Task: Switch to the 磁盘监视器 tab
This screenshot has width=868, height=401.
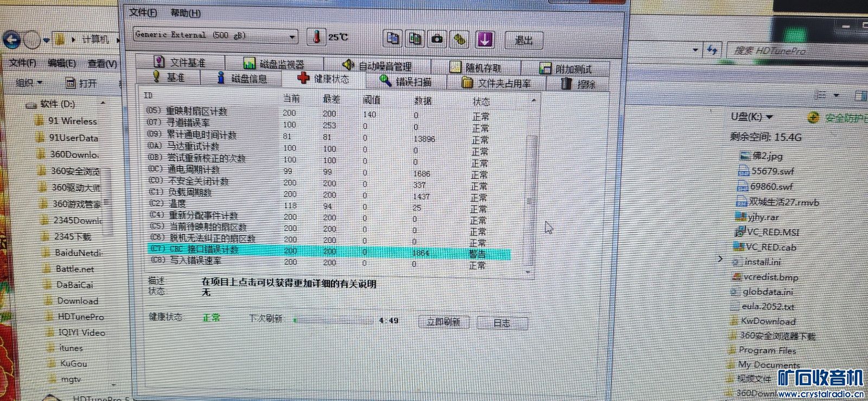Action: [x=274, y=64]
